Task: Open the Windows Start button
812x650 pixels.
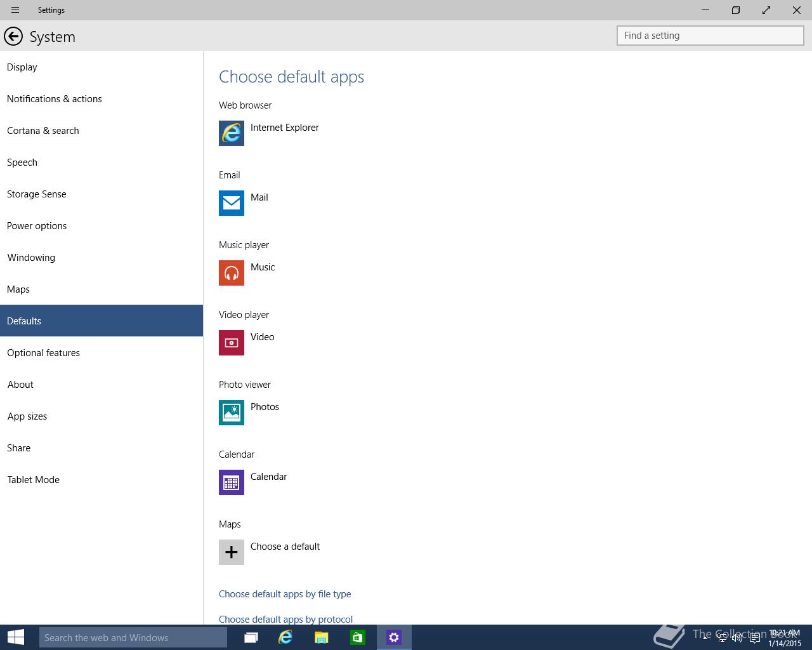Action: pyautogui.click(x=16, y=637)
